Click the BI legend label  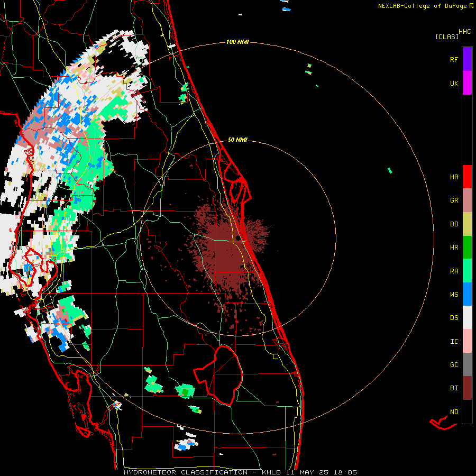click(454, 388)
